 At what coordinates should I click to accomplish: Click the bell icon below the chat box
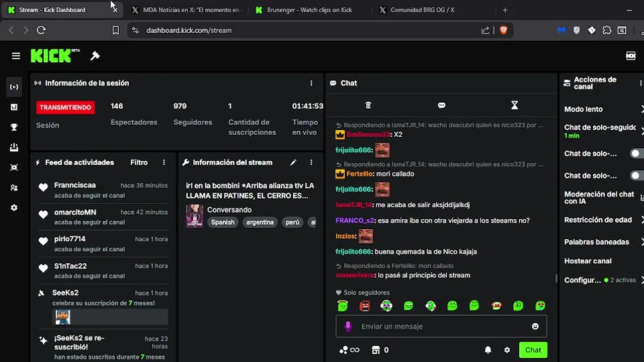(x=488, y=350)
